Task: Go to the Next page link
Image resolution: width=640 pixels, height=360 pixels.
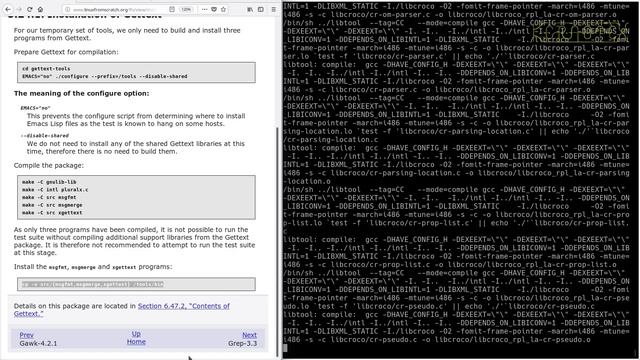Action: click(x=249, y=335)
